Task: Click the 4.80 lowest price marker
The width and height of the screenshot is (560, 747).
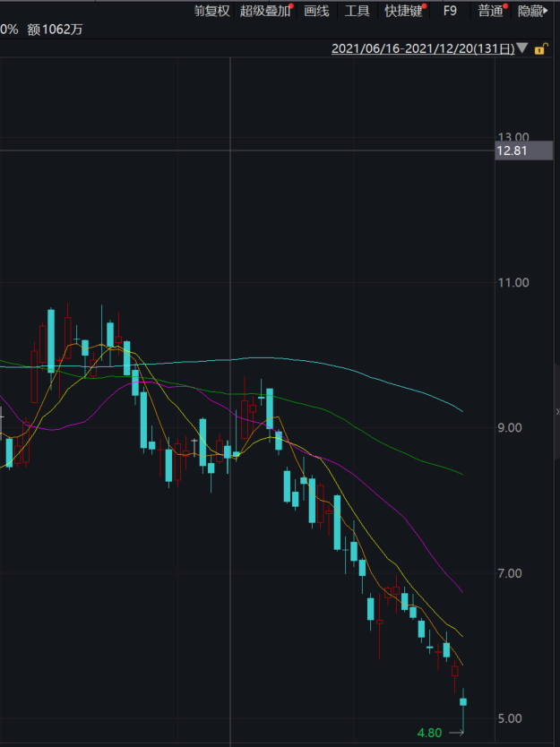Action: [429, 733]
